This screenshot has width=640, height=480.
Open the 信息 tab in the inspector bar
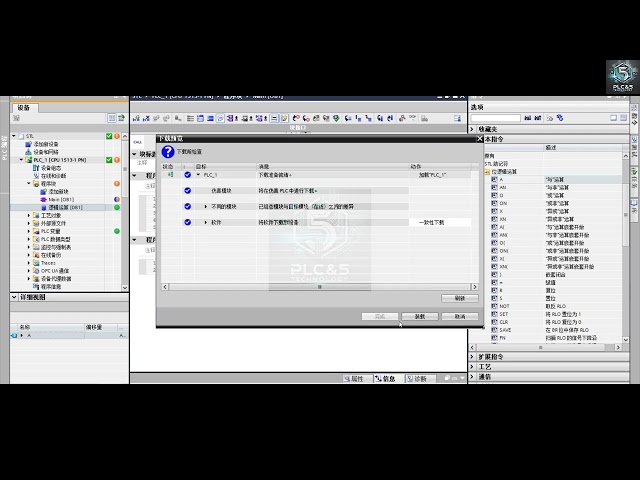(x=385, y=378)
